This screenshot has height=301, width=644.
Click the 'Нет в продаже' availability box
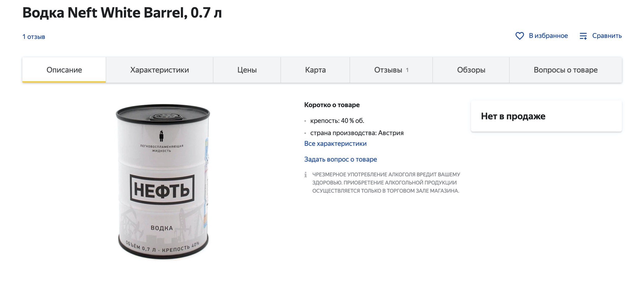[x=546, y=116]
